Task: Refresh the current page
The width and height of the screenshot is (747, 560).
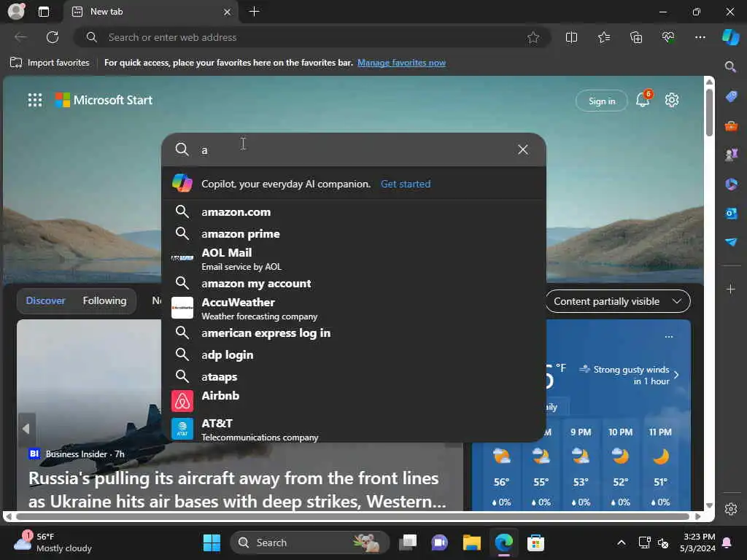Action: click(x=53, y=37)
